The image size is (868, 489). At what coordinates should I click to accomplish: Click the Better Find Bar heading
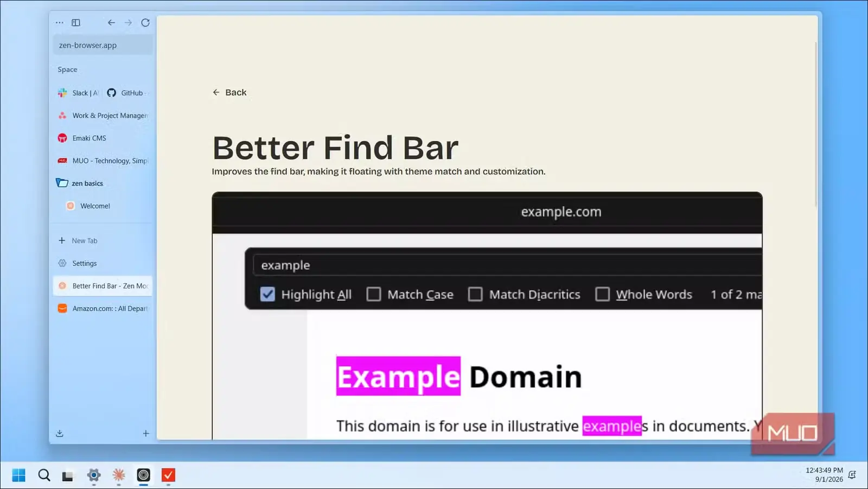(335, 148)
